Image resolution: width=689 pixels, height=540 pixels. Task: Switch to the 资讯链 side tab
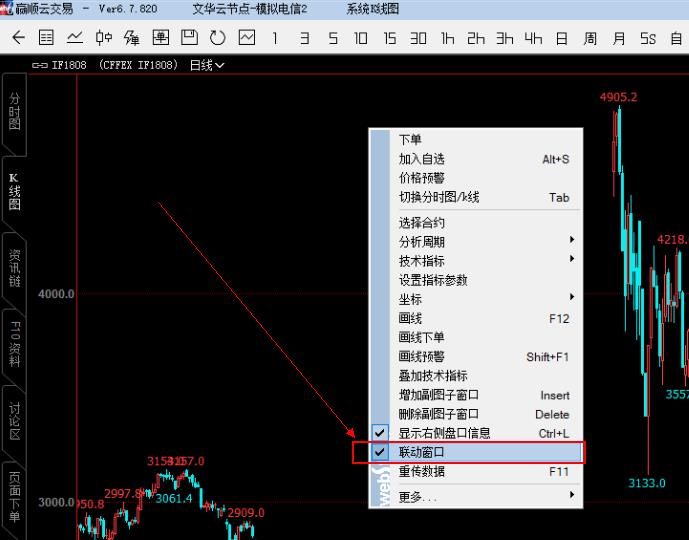coord(14,269)
